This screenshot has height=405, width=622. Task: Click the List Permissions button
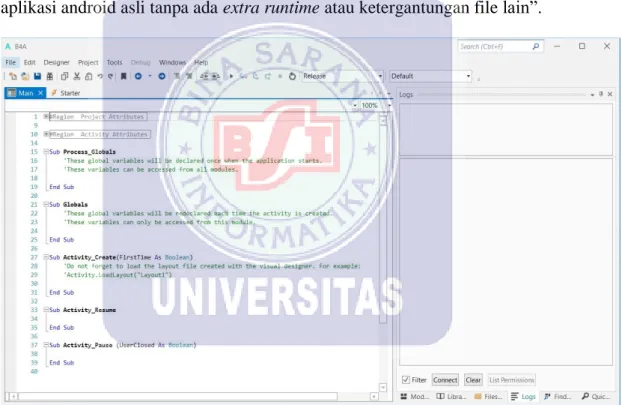point(511,380)
